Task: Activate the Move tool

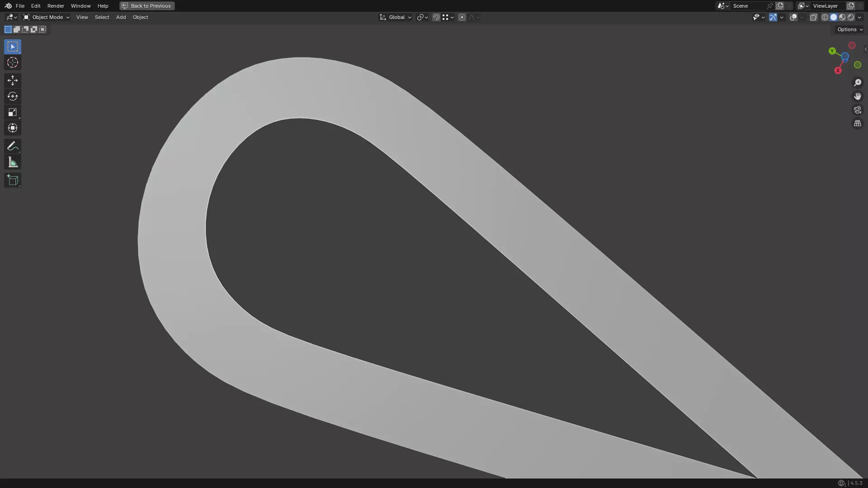Action: (12, 80)
